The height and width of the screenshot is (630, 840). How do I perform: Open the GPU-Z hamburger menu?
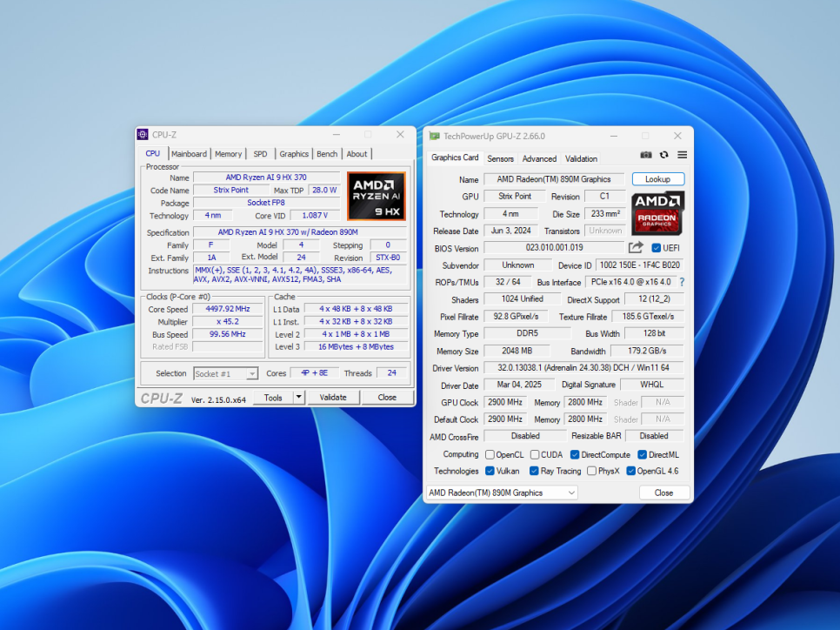pos(682,155)
